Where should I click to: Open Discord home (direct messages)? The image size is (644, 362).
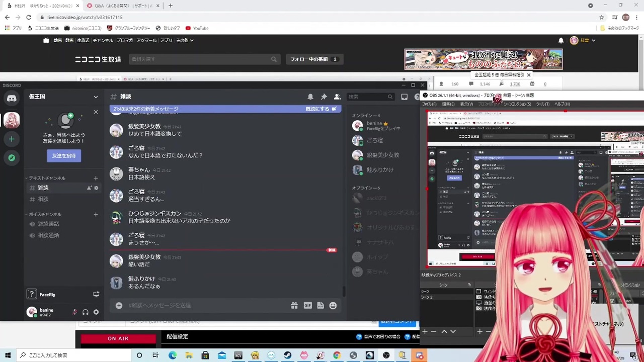(11, 98)
